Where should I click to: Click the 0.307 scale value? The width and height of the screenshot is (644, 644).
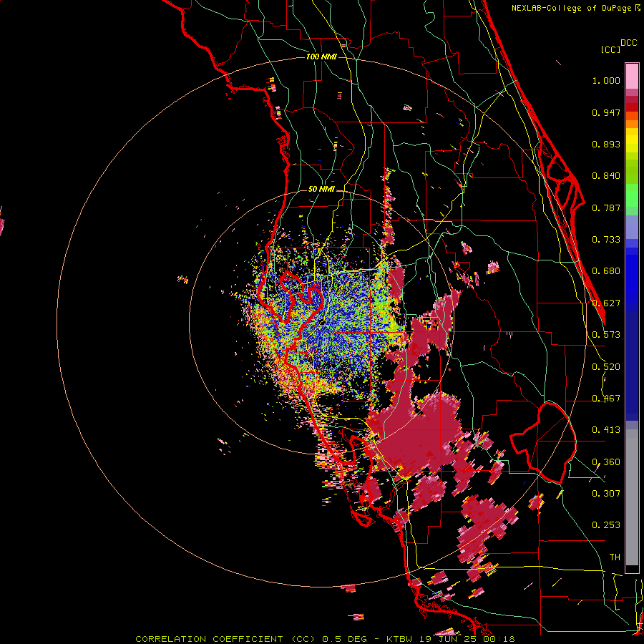coord(606,494)
